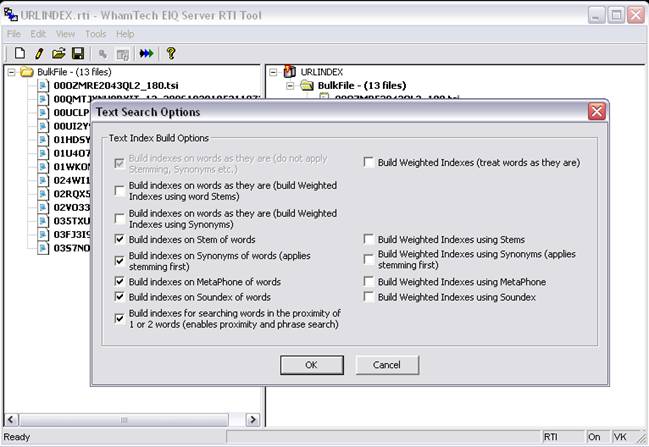Check Build Weighted Indexes using Soundex
Screen dimensions: 649x447
click(369, 297)
